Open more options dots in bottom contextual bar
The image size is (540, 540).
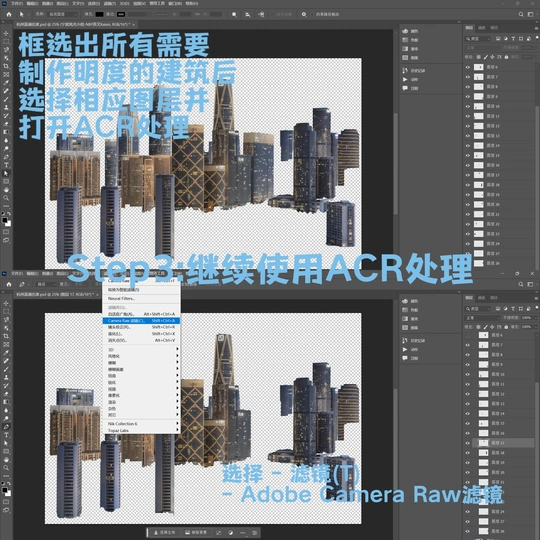242,532
